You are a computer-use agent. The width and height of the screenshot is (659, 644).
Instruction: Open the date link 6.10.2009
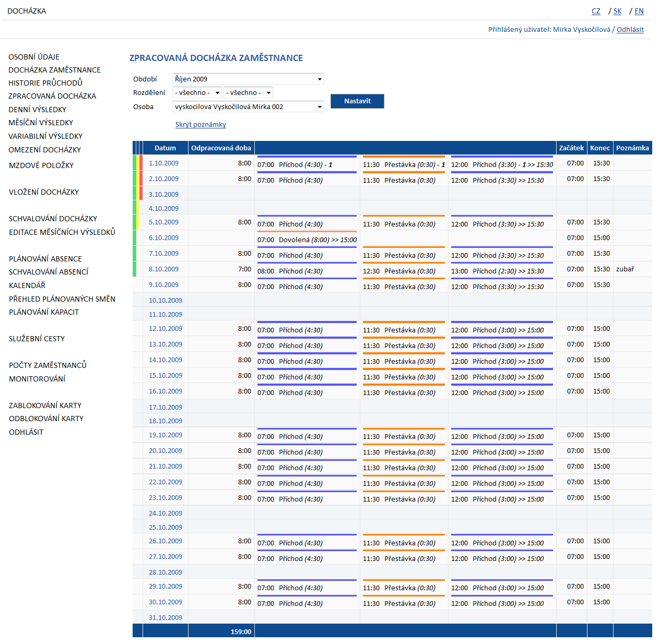pyautogui.click(x=163, y=238)
